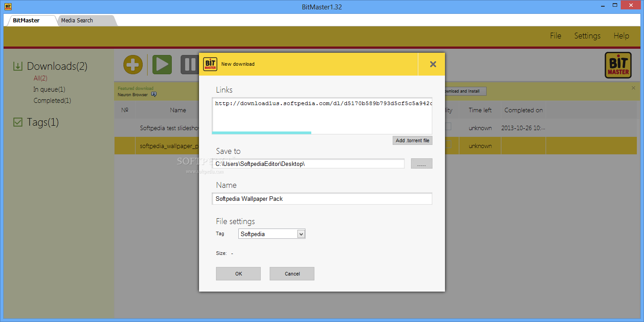Select the All(2) downloads filter
This screenshot has height=322, width=644.
[40, 78]
